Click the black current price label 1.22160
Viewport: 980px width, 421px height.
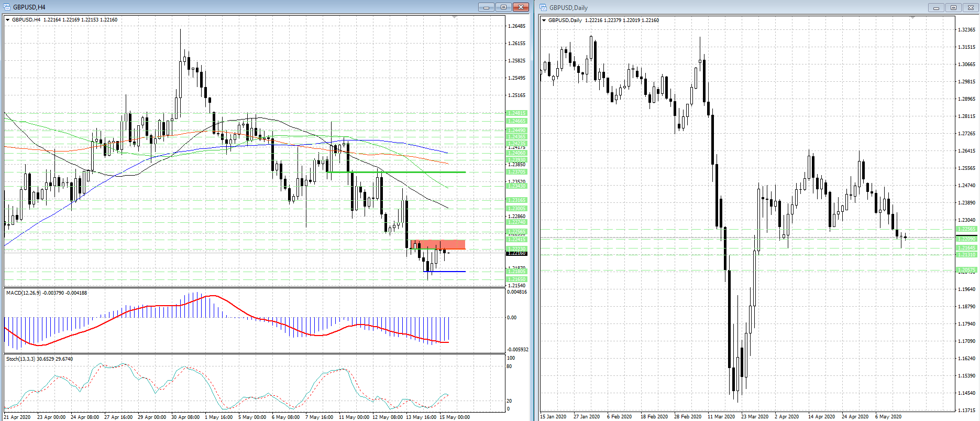coord(517,253)
